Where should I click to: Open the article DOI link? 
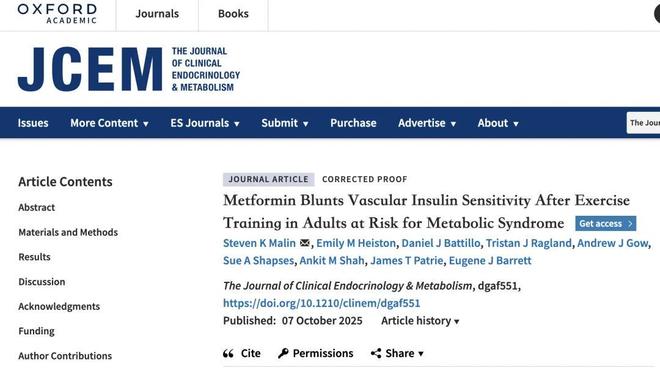pos(322,303)
